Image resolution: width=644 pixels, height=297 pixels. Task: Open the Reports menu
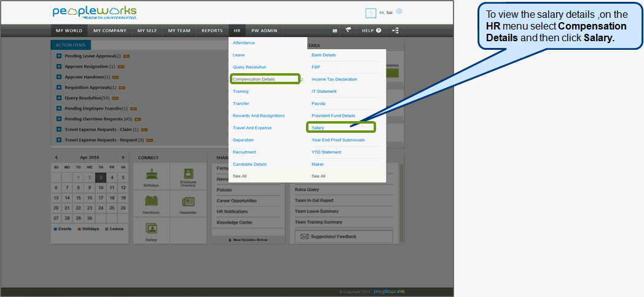point(212,30)
